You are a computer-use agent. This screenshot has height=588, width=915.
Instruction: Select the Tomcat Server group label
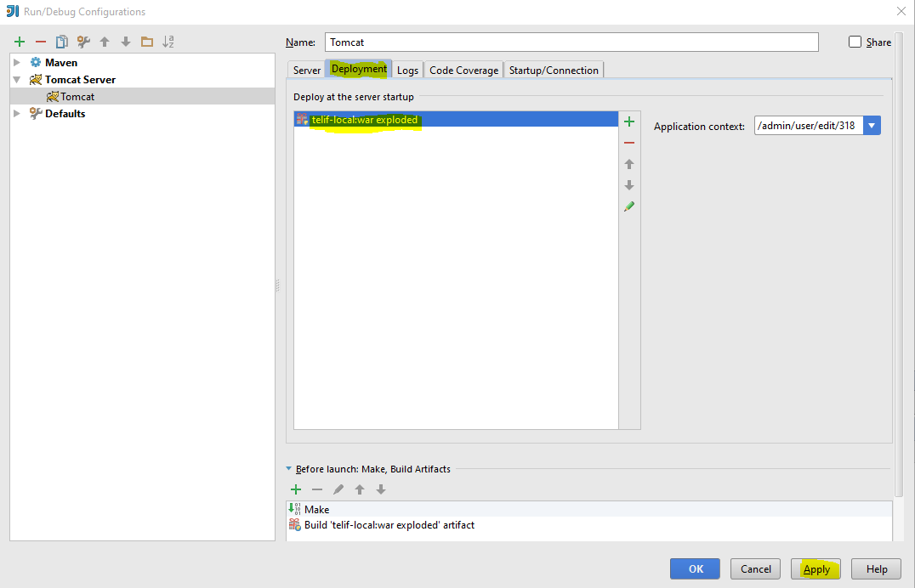pos(80,79)
